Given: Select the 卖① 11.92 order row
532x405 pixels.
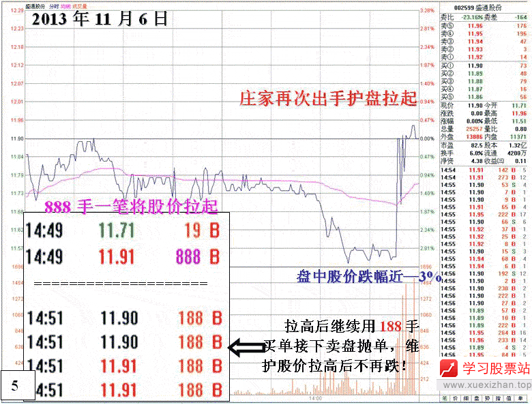Looking at the screenshot, I should tap(484, 57).
